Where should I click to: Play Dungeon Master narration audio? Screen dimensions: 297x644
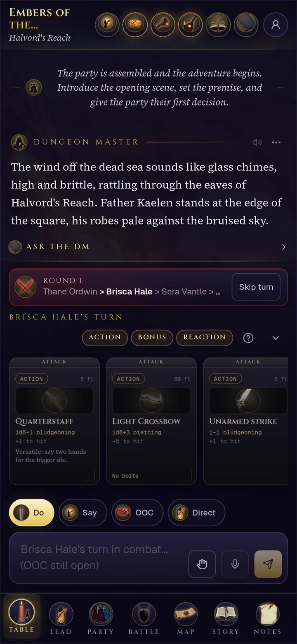click(x=257, y=142)
